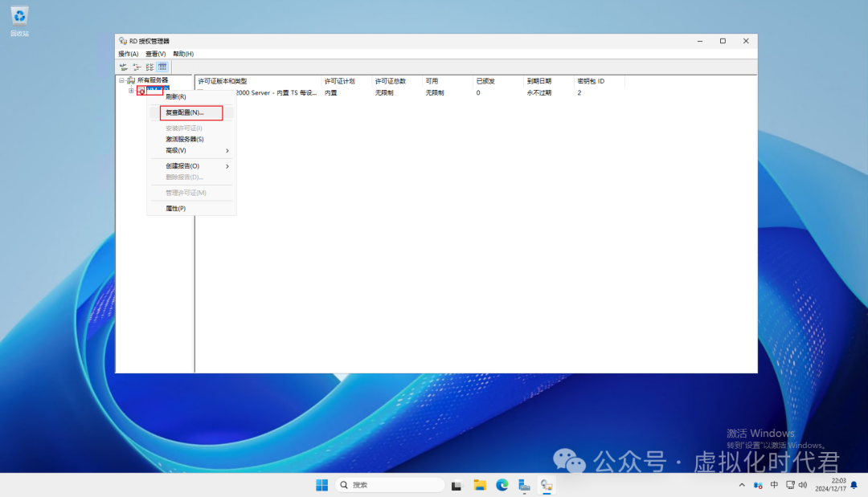Select the details view toolbar icon
868x497 pixels.
pos(162,67)
